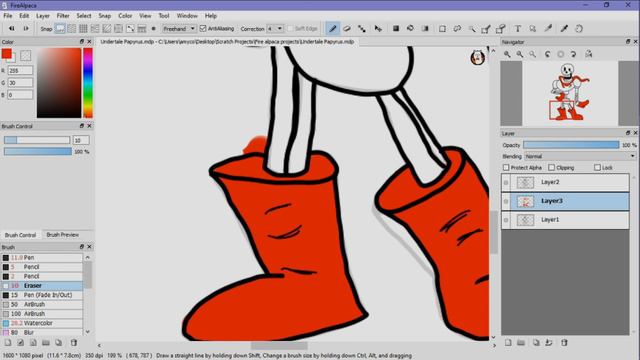Zoom in using Navigator magnifier icon
Screen dimensions: 640x360
coord(507,54)
